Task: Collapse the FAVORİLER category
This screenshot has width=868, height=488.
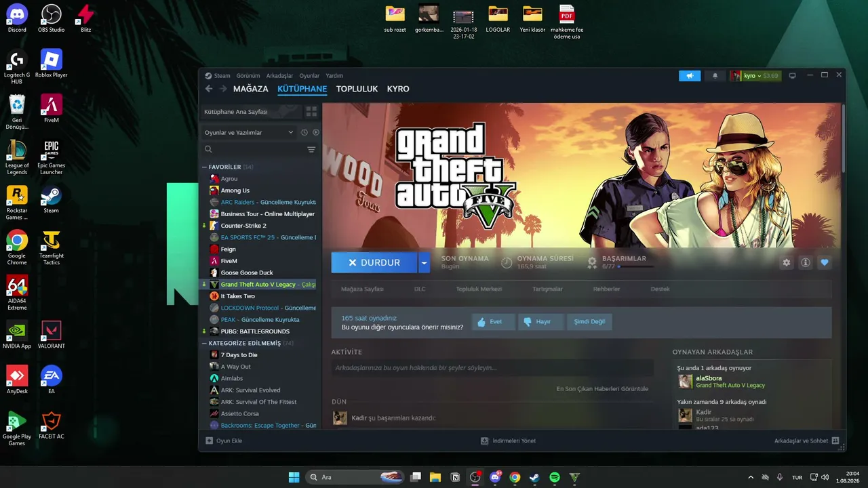Action: [x=204, y=167]
